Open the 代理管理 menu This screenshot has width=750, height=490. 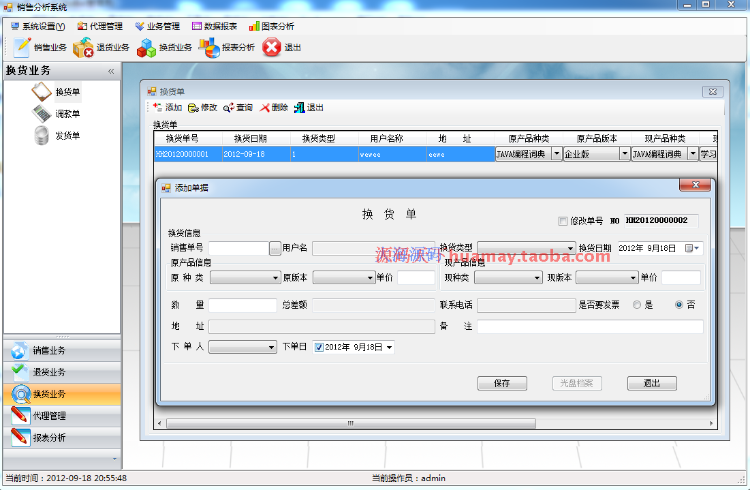(100, 26)
